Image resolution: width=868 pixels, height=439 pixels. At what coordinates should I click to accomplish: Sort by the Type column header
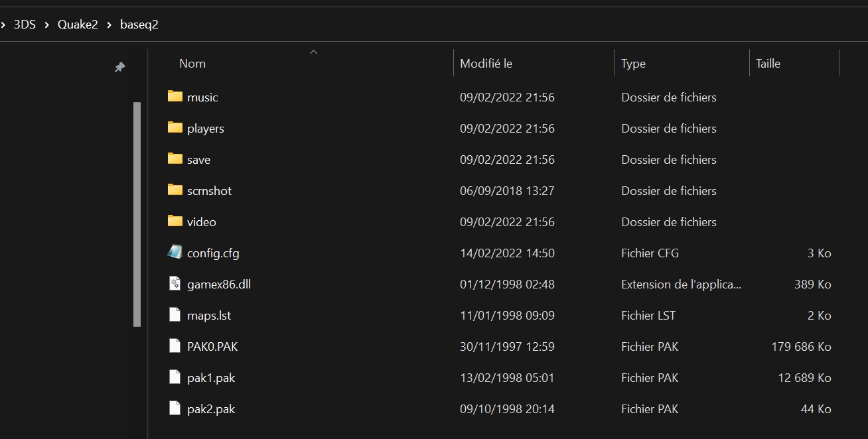(x=634, y=64)
